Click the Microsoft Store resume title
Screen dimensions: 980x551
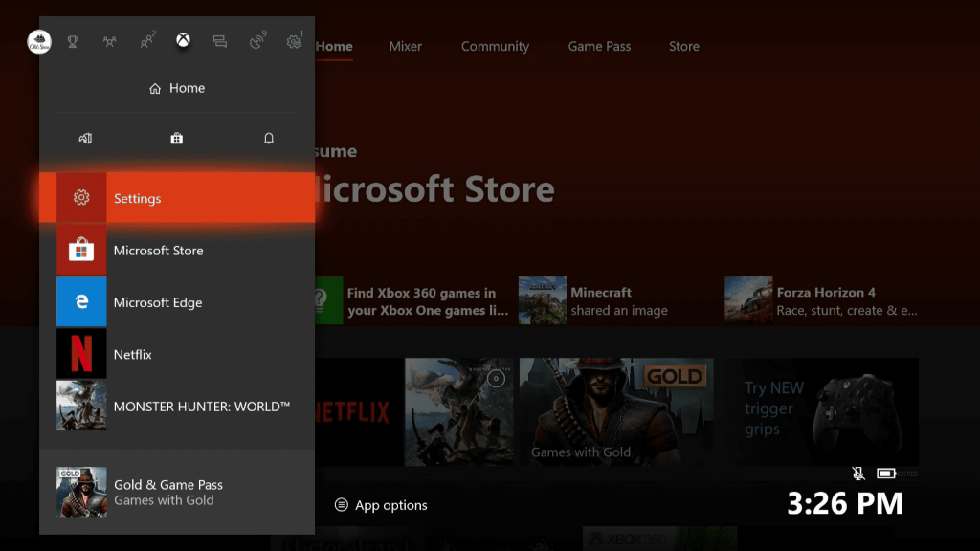coord(435,189)
